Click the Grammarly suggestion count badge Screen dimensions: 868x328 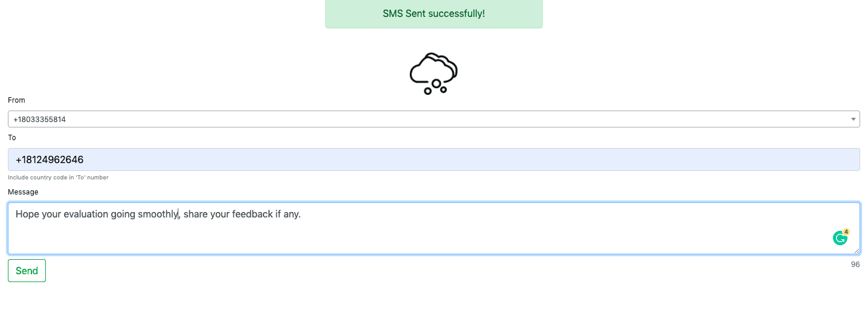click(x=846, y=232)
